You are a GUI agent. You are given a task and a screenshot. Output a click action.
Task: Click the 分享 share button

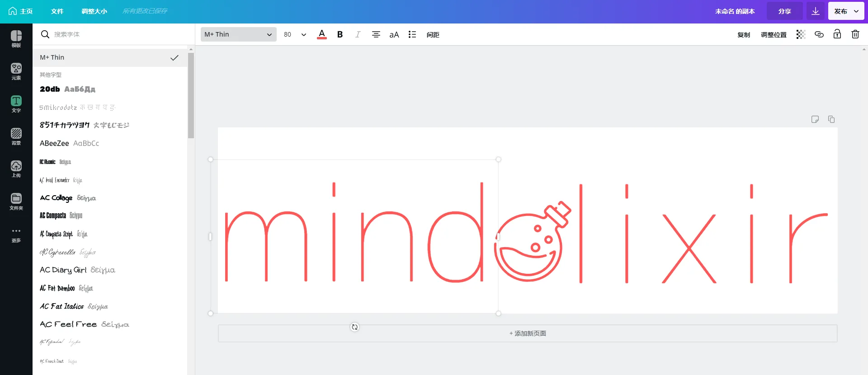click(x=785, y=11)
